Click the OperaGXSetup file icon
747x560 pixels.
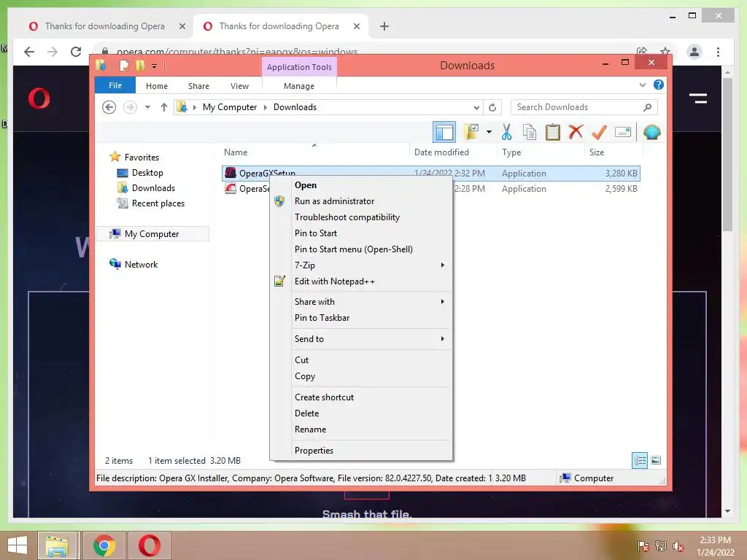[x=231, y=173]
